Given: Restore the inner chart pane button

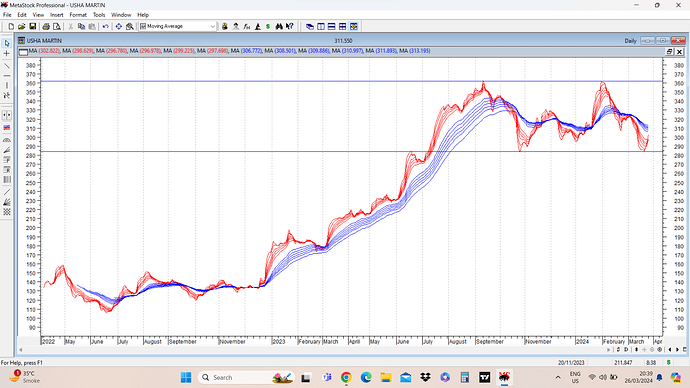Looking at the screenshot, I should click(669, 51).
